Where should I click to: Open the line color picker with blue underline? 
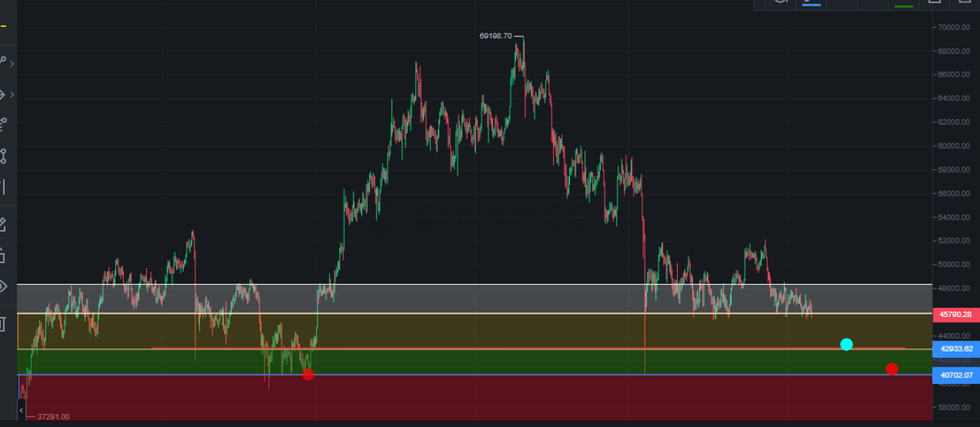point(811,2)
